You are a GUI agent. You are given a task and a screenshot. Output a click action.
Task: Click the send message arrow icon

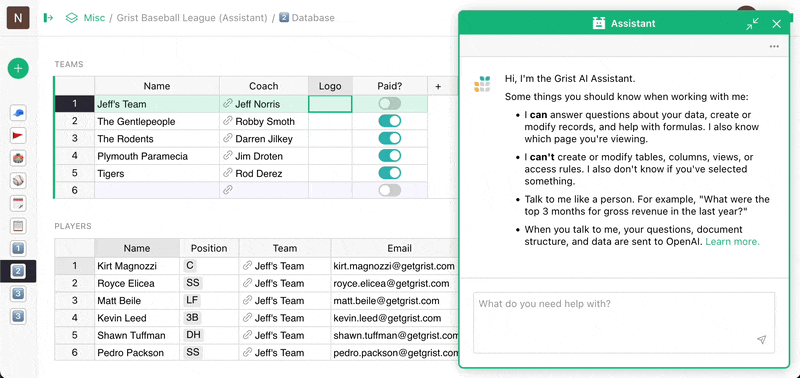pyautogui.click(x=761, y=340)
